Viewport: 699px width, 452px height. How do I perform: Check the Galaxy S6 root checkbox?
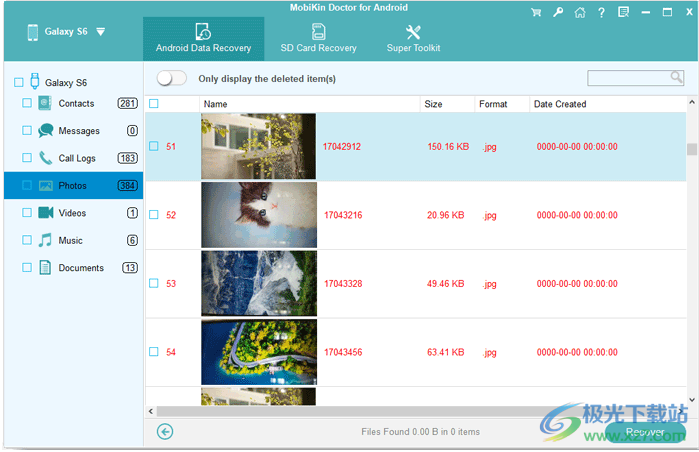pos(19,82)
